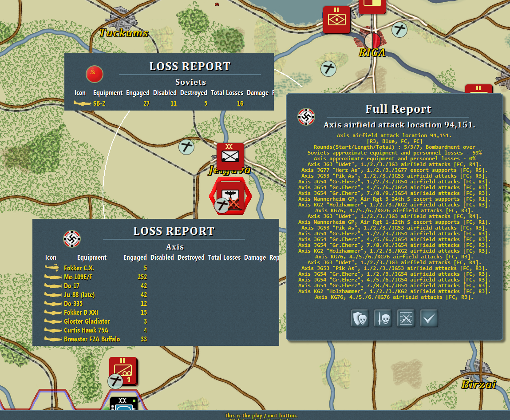Open attacker losses with sword-and-skull button
Viewport: 510px width, 420px height.
(383, 318)
